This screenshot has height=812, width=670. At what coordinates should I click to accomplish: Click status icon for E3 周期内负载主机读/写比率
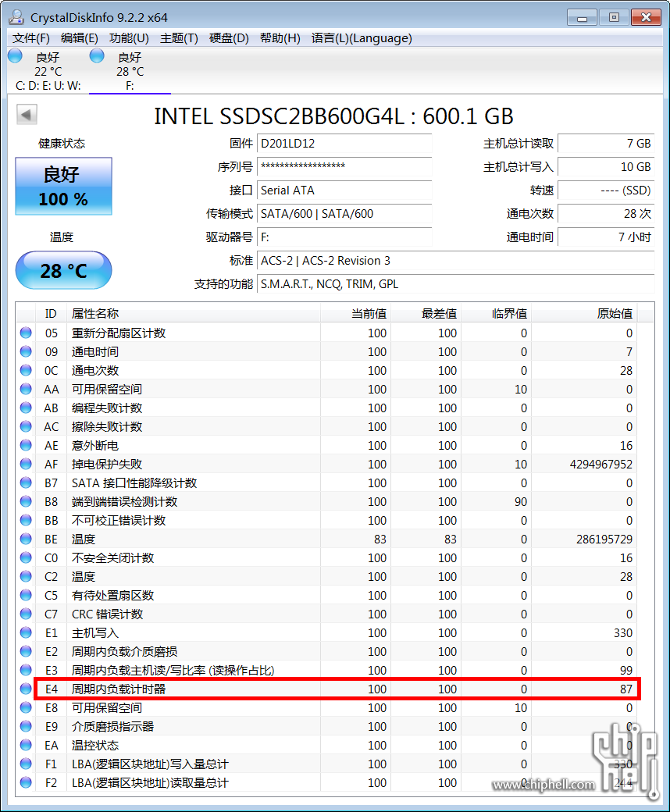point(26,670)
